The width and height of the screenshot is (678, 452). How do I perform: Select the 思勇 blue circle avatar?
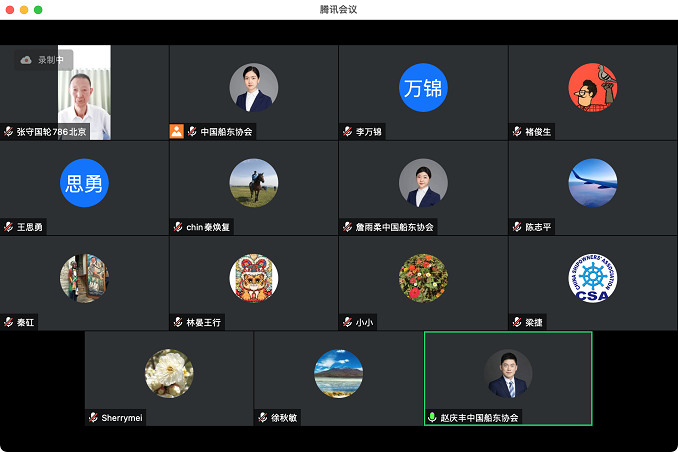84,183
